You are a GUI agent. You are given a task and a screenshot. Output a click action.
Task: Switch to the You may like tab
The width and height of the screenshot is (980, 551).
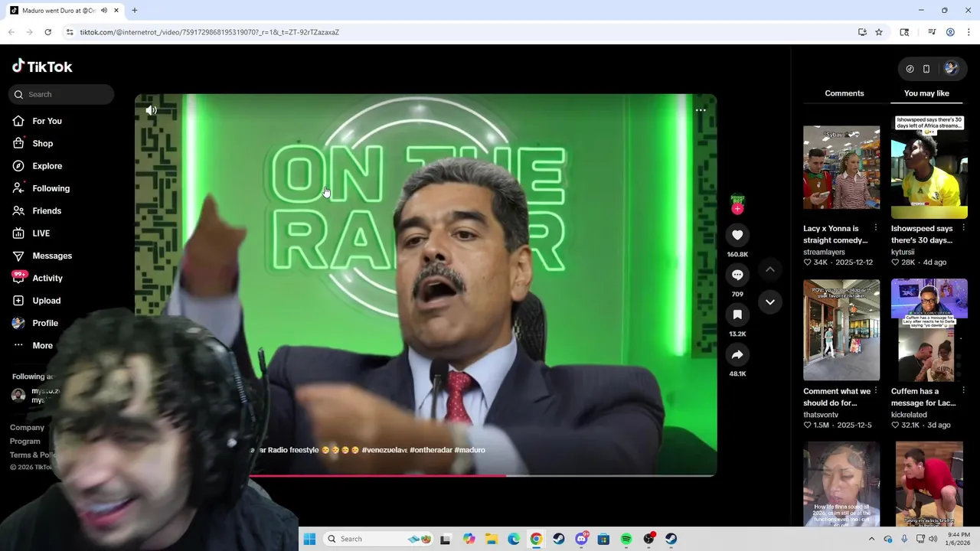pos(926,93)
